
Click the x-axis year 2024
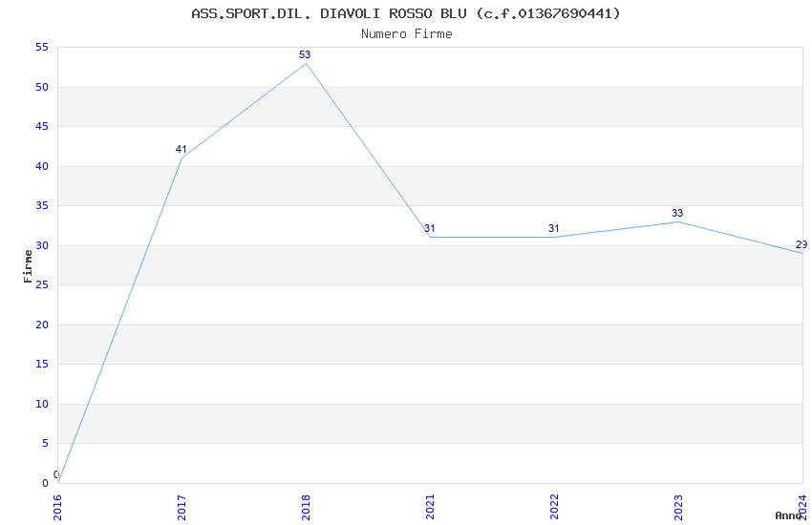click(802, 508)
